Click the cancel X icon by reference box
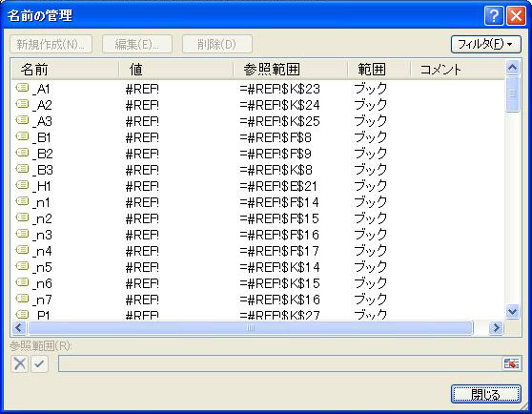The image size is (532, 414). coord(20,363)
